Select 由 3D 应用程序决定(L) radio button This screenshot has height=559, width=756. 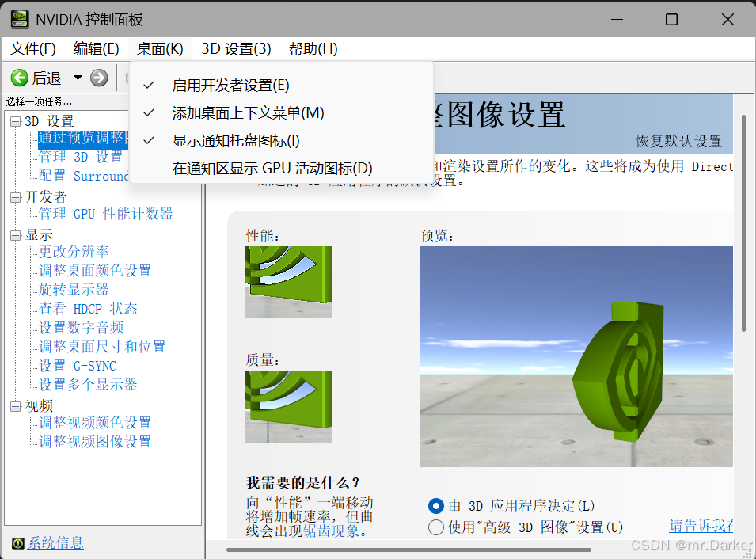[436, 506]
